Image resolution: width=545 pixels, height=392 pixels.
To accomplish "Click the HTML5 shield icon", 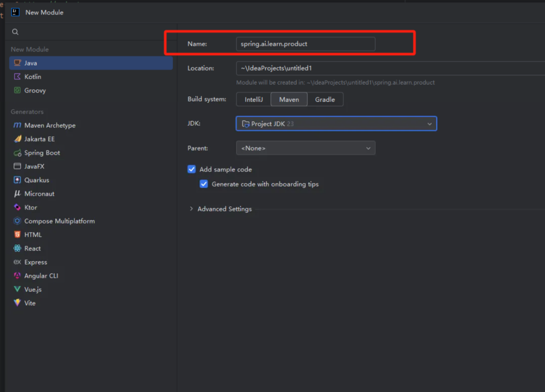I will click(17, 234).
